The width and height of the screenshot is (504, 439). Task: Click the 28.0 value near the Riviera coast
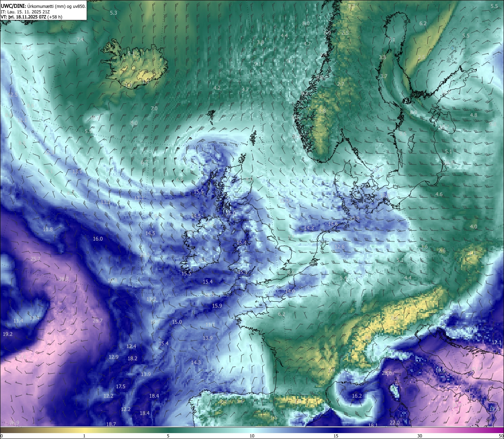[387, 373]
